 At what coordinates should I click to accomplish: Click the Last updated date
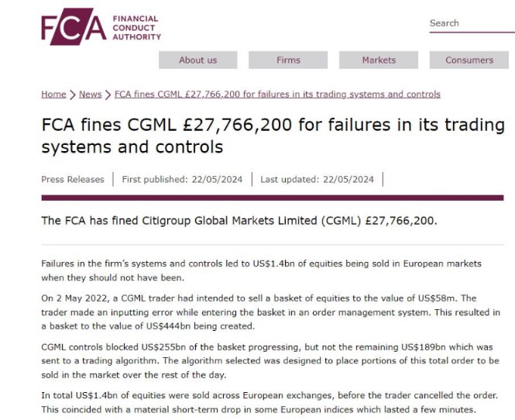(x=317, y=180)
